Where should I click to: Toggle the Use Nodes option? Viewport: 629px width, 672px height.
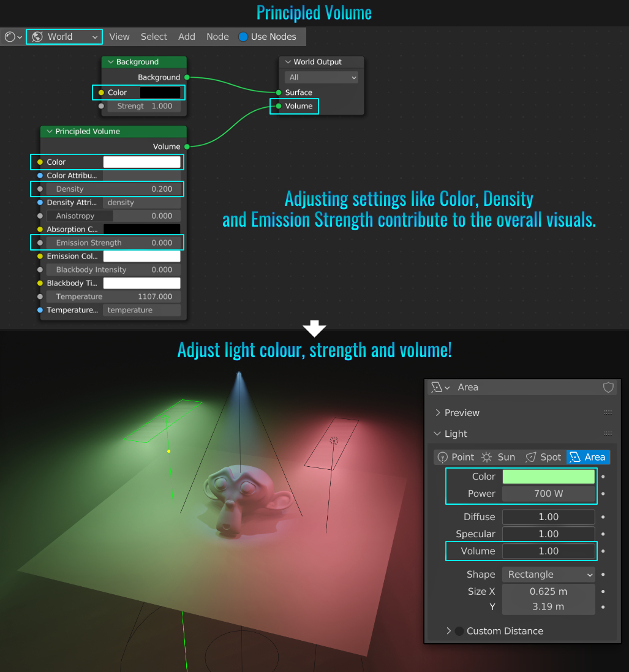click(243, 37)
